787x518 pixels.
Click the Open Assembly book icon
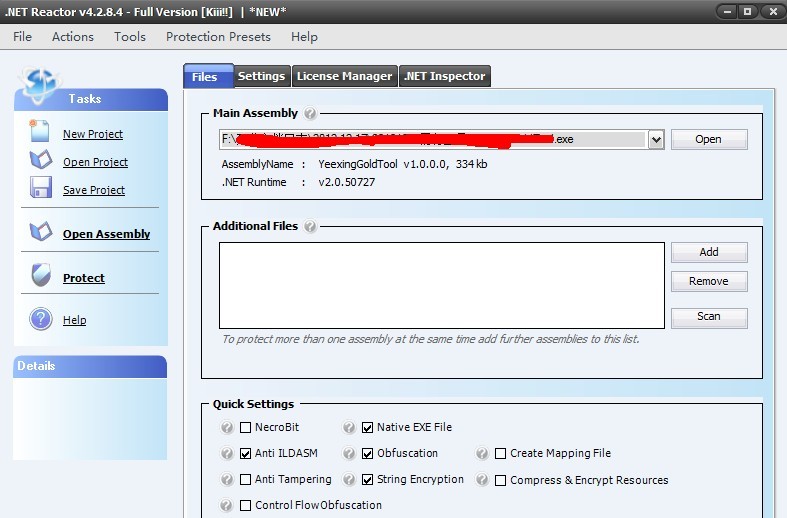tap(41, 231)
